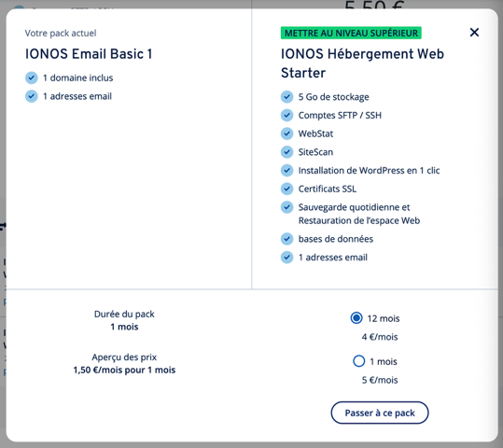This screenshot has width=503, height=448.
Task: Click the 4 €/mois price text
Action: (380, 337)
